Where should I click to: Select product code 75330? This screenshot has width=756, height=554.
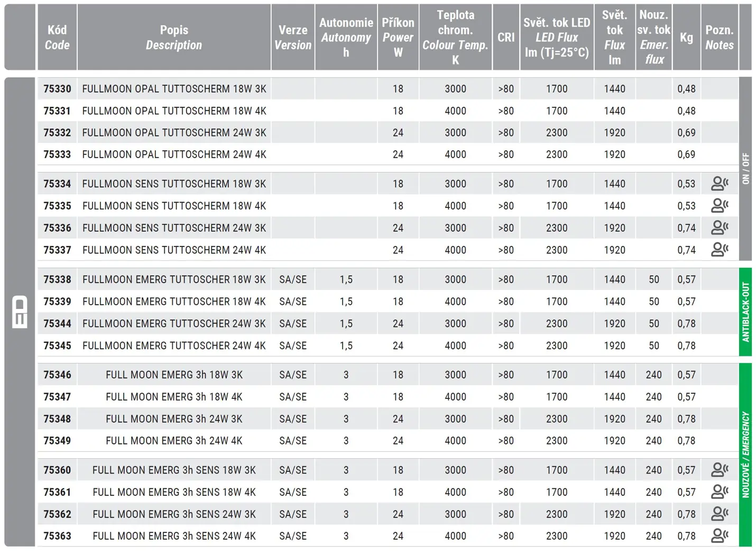pos(57,89)
